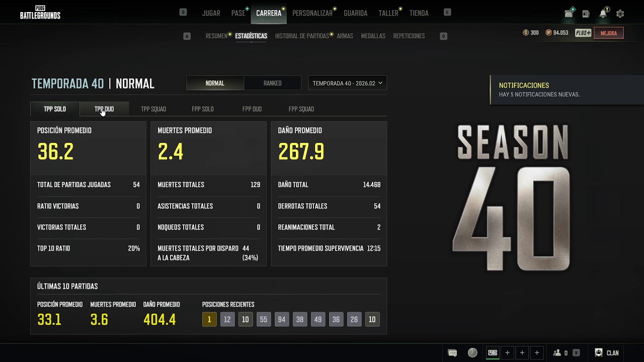Viewport: 644px width, 362px height.
Task: Click the TOP 10 RATIO row
Action: point(88,248)
